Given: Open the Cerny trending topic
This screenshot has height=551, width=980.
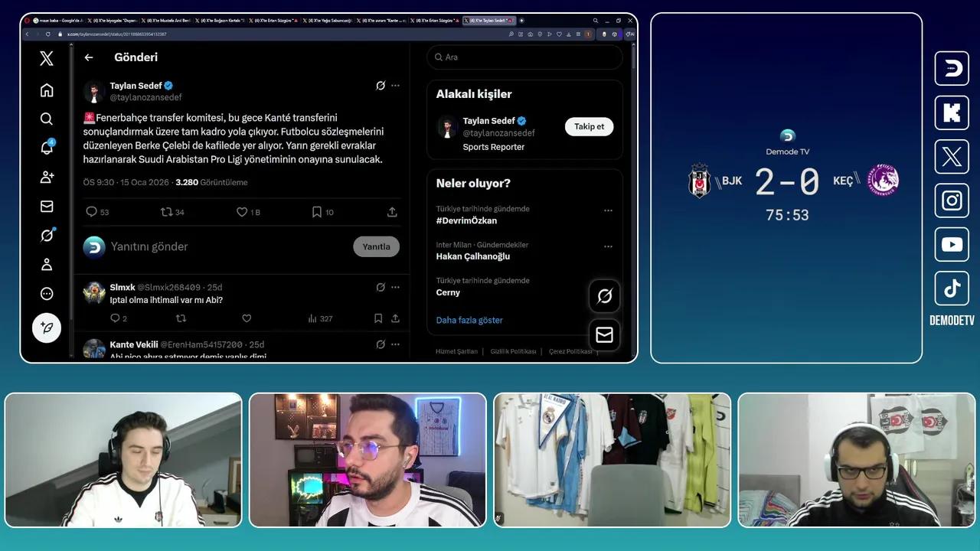Looking at the screenshot, I should pos(448,292).
